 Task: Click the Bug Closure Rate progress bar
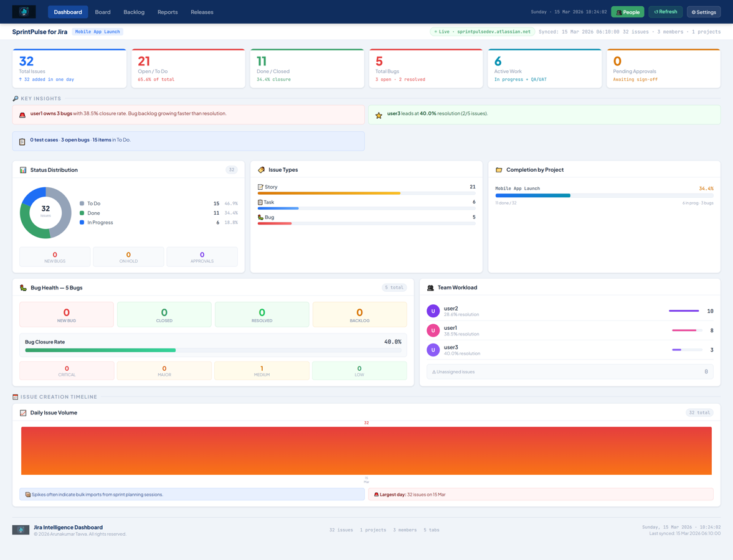(x=214, y=350)
